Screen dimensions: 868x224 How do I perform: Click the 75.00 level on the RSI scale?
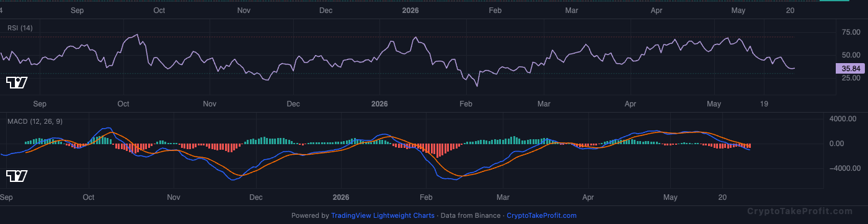point(851,32)
